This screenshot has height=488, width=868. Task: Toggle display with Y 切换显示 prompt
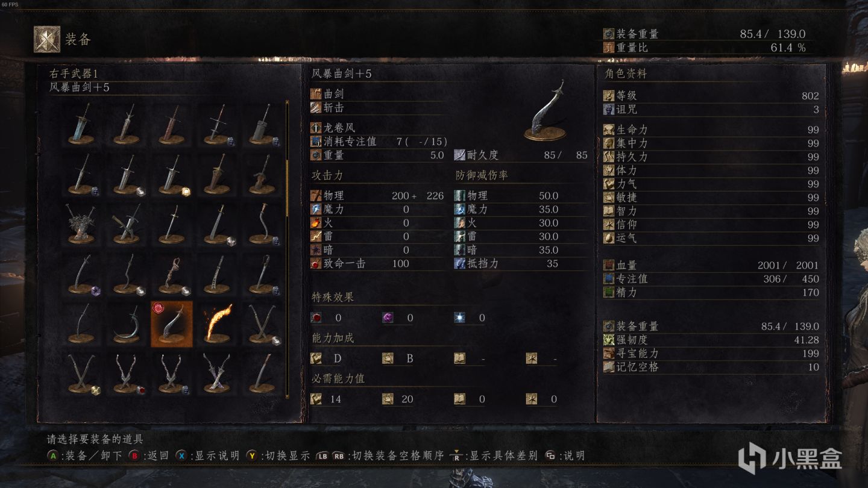278,455
